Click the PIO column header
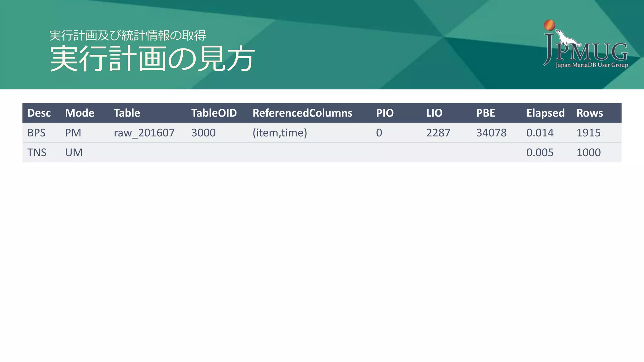The height and width of the screenshot is (362, 644). 385,113
